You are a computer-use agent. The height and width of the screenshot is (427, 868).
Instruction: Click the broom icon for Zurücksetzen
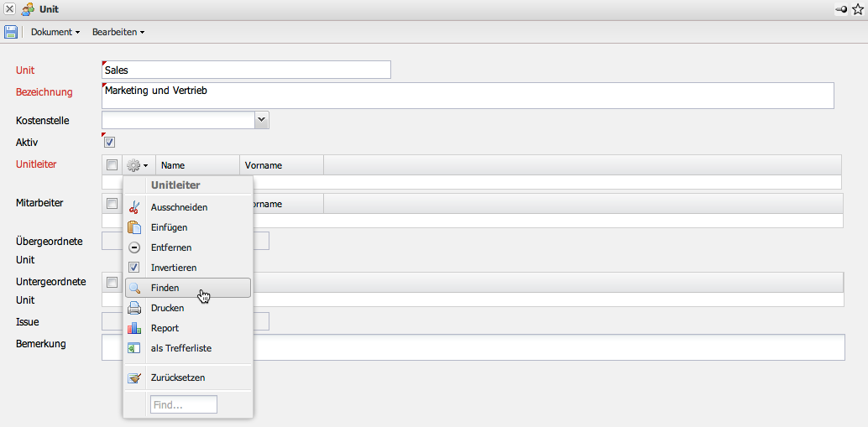point(134,378)
